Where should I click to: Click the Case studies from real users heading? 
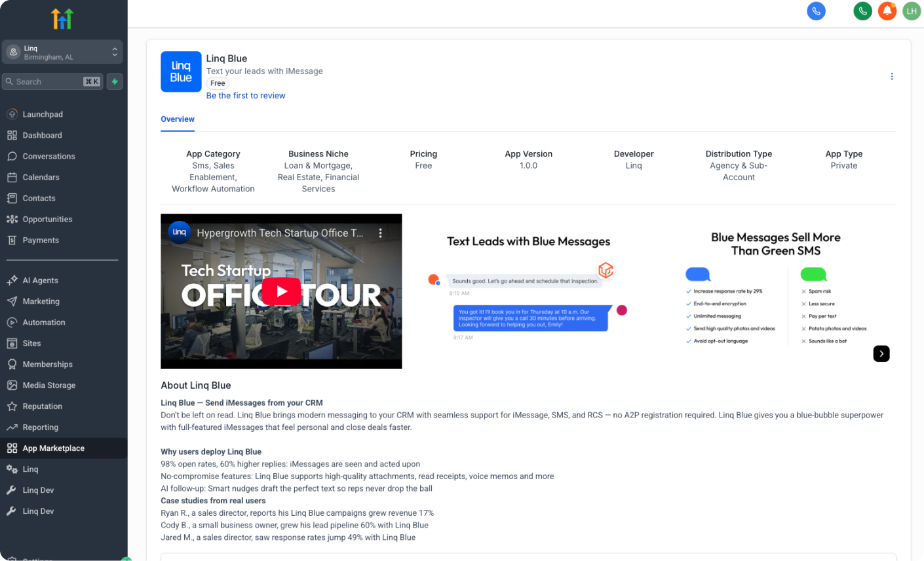pyautogui.click(x=213, y=501)
